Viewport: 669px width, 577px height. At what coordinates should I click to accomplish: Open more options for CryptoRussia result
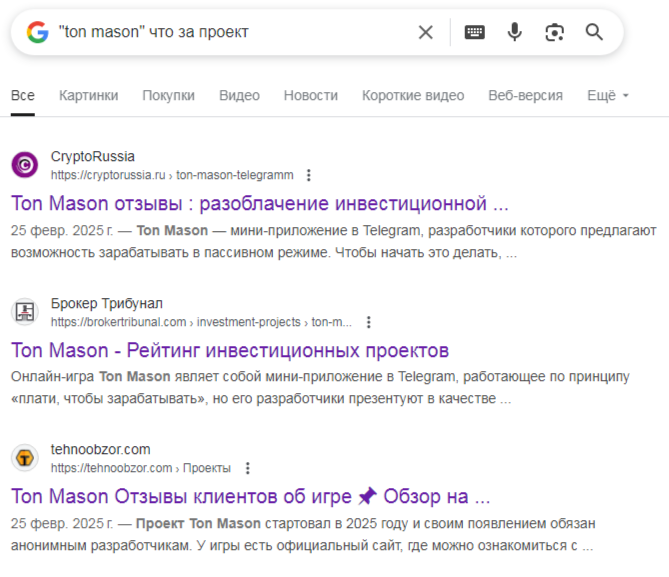(x=308, y=175)
